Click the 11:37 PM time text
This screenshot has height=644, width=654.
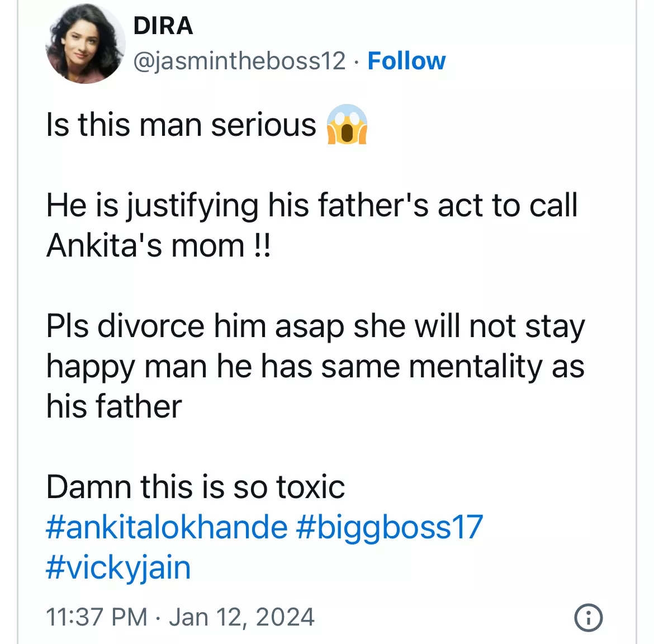(97, 617)
